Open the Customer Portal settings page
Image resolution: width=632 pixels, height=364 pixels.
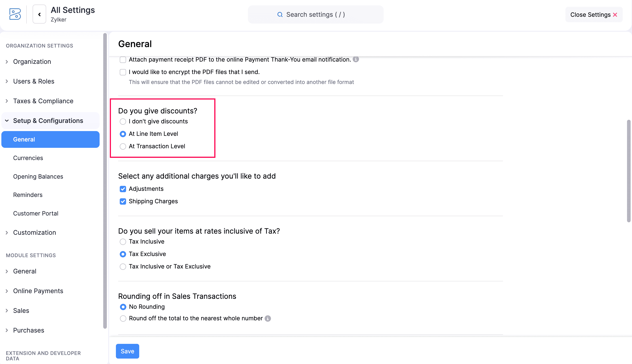[x=36, y=213]
